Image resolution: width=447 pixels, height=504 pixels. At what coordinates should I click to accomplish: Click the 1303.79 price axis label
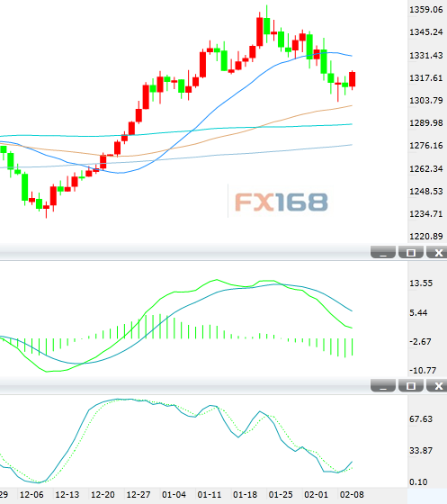tap(425, 100)
